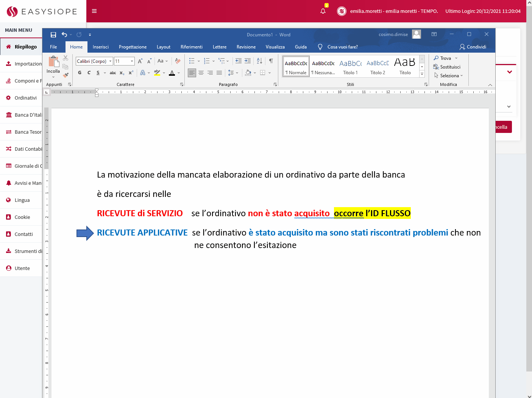Open the Incolla paste options arrow
The width and height of the screenshot is (532, 398).
click(x=53, y=77)
